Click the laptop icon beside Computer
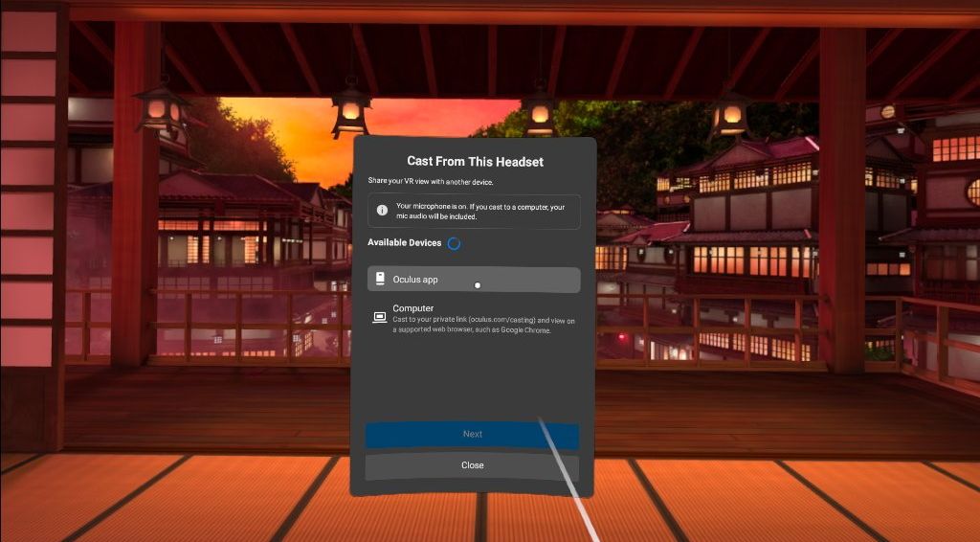The image size is (980, 542). click(379, 317)
